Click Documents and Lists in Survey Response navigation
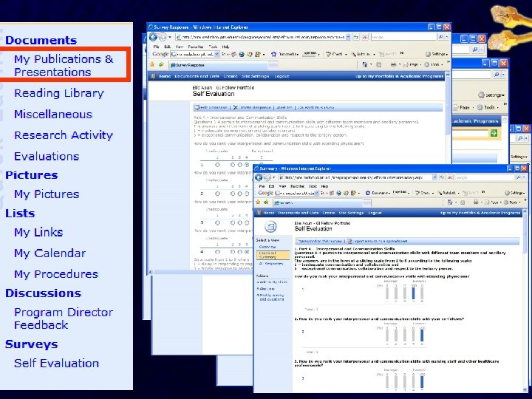 click(197, 76)
